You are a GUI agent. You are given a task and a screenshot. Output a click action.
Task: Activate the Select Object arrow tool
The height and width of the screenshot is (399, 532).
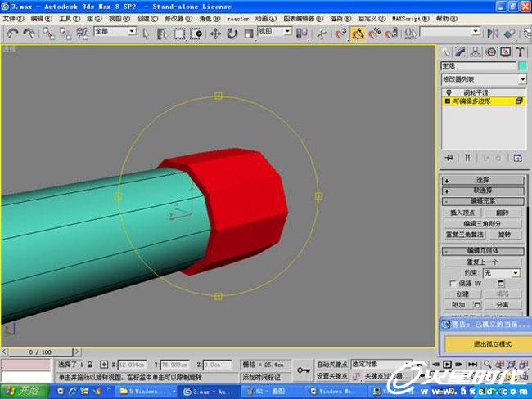(x=146, y=34)
